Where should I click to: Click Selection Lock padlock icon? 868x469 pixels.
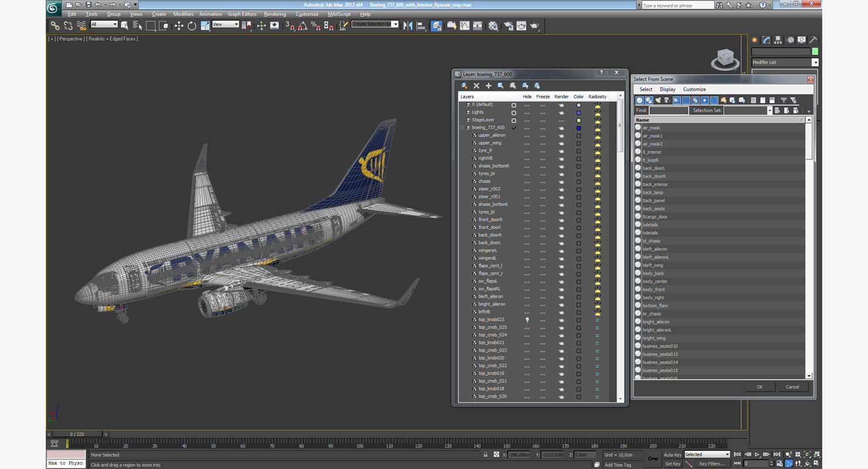point(486,454)
